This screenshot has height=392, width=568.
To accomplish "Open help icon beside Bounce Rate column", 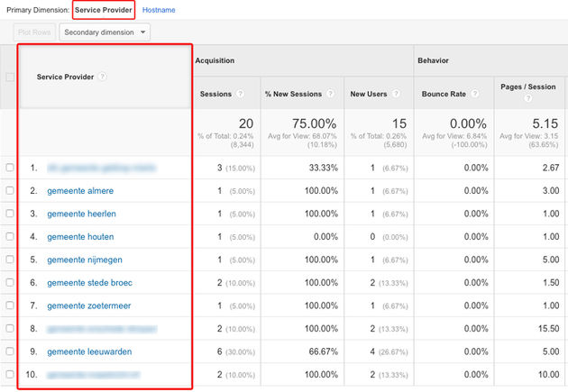I will [475, 94].
